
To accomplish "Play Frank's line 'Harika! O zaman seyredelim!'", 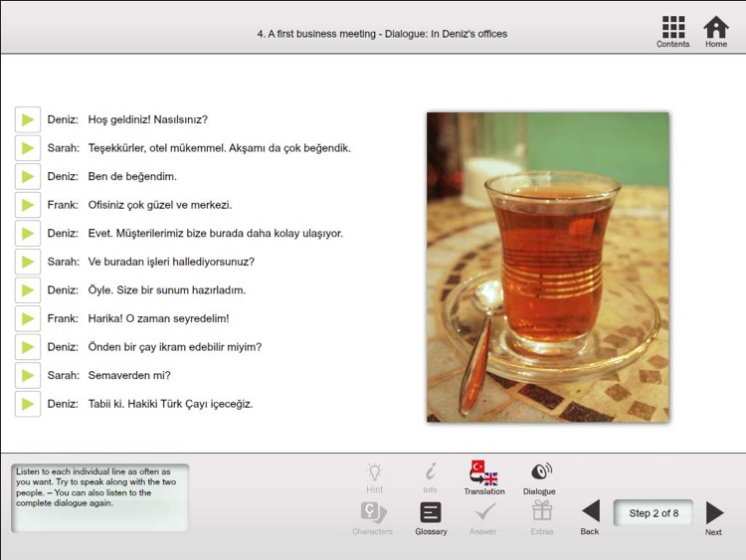I will click(x=28, y=318).
